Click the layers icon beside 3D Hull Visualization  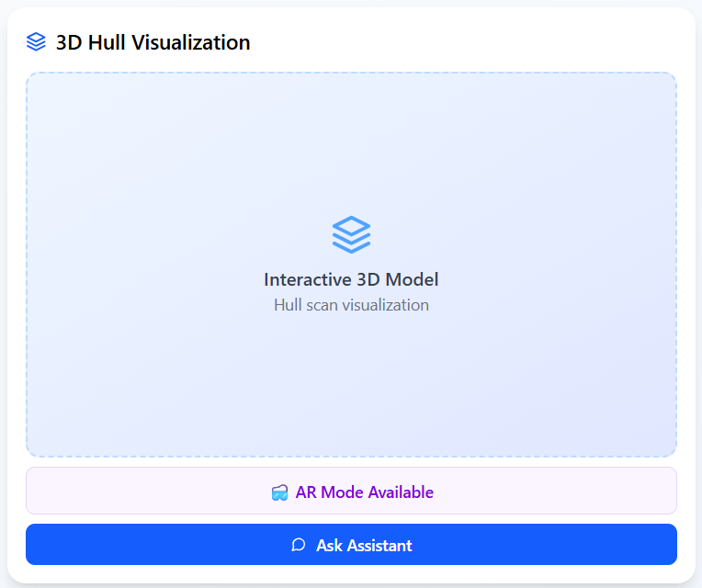click(36, 42)
